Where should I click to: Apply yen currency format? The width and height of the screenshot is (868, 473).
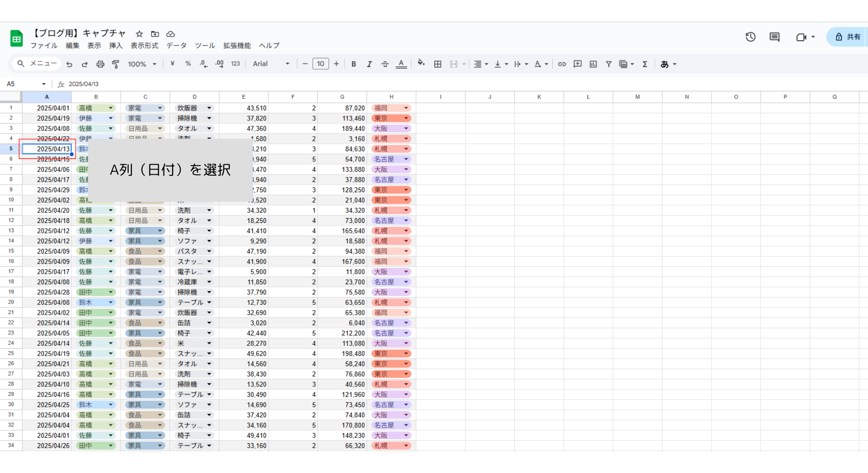172,64
